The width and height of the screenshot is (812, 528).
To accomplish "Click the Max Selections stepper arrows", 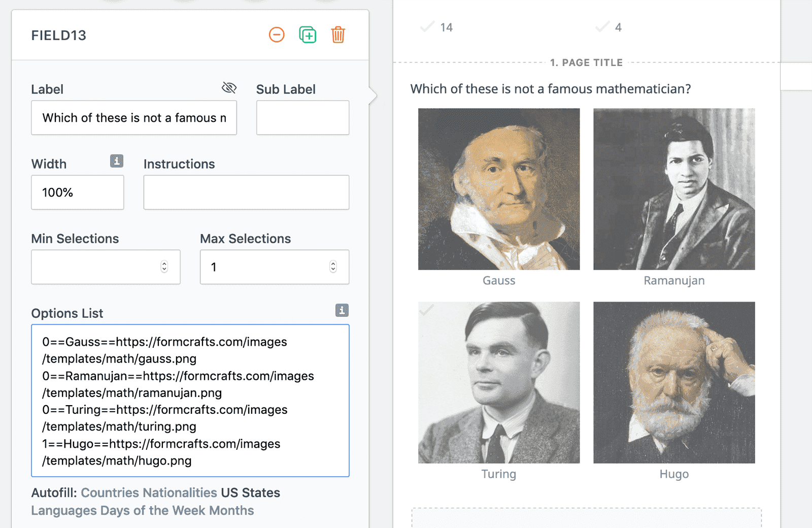I will coord(333,267).
